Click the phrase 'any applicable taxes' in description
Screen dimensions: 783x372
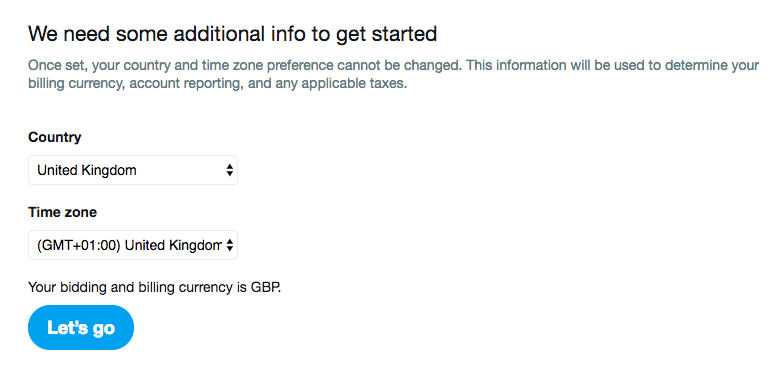tap(343, 83)
